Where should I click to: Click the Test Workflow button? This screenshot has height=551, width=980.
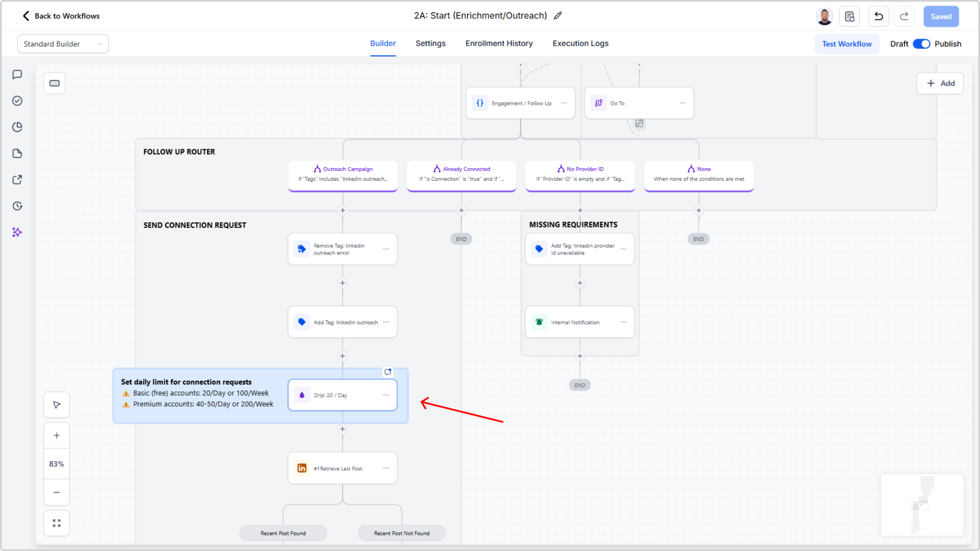[846, 44]
